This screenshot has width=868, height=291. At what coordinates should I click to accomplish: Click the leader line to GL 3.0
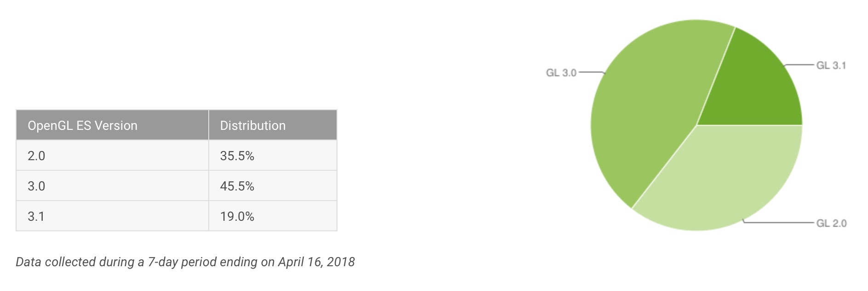point(592,73)
